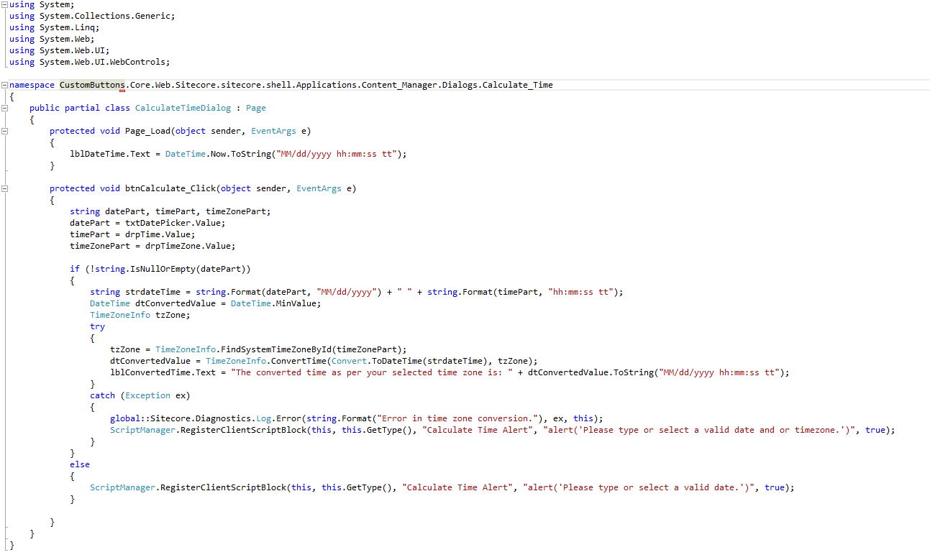Place cursor on 'CustomButtons' in namespace
The width and height of the screenshot is (930, 560).
pyautogui.click(x=92, y=85)
